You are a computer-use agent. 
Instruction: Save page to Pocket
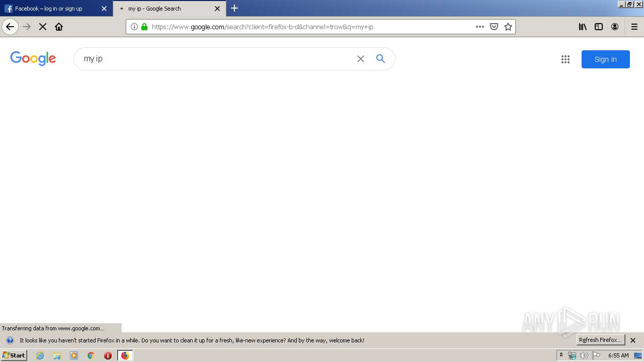494,27
